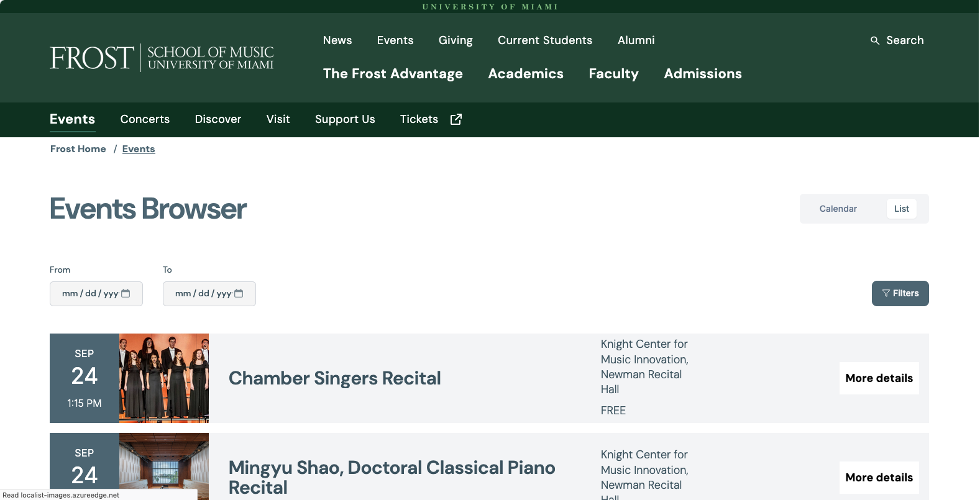Open the From date calendar picker icon
The width and height of the screenshot is (980, 500).
tap(126, 293)
